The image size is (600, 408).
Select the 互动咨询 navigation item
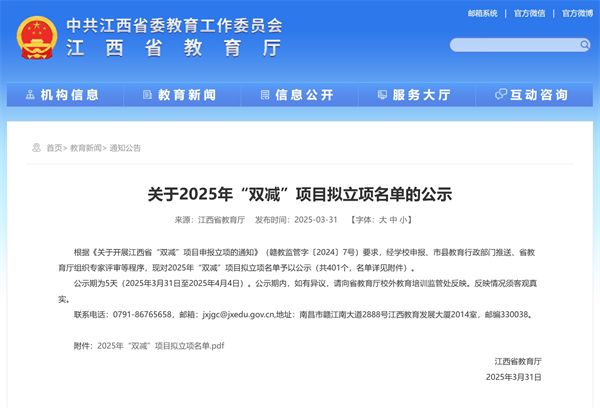(x=538, y=95)
